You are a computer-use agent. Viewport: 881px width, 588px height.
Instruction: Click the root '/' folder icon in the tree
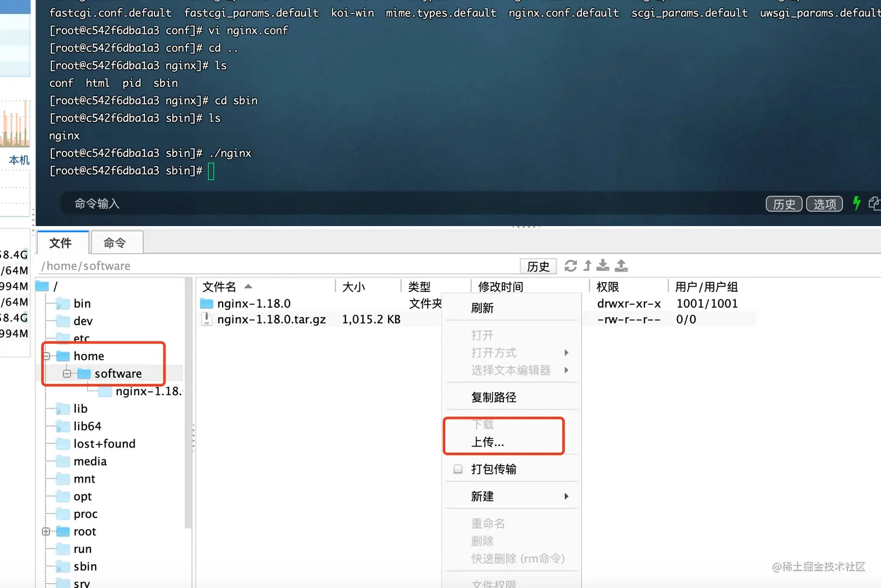(x=42, y=286)
